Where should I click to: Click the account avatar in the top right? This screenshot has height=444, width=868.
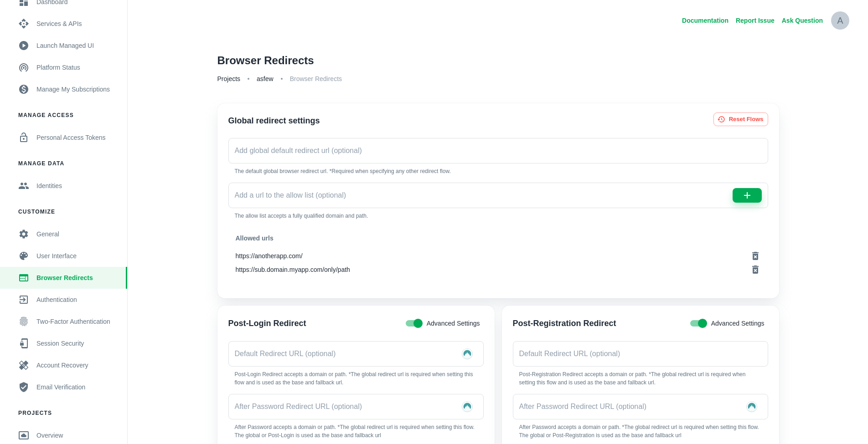[x=840, y=20]
